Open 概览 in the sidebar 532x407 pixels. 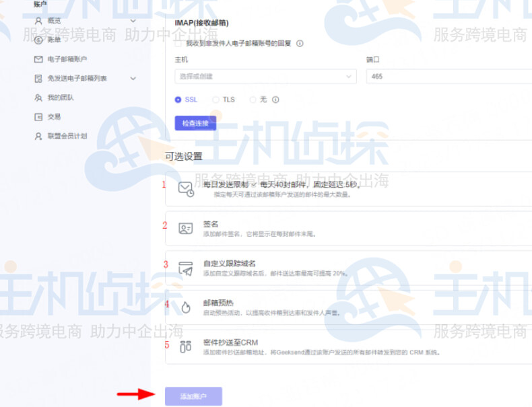pyautogui.click(x=55, y=21)
